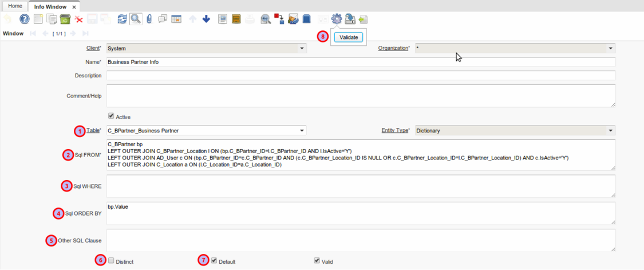
Task: Switch to the Home tab
Action: (x=15, y=6)
